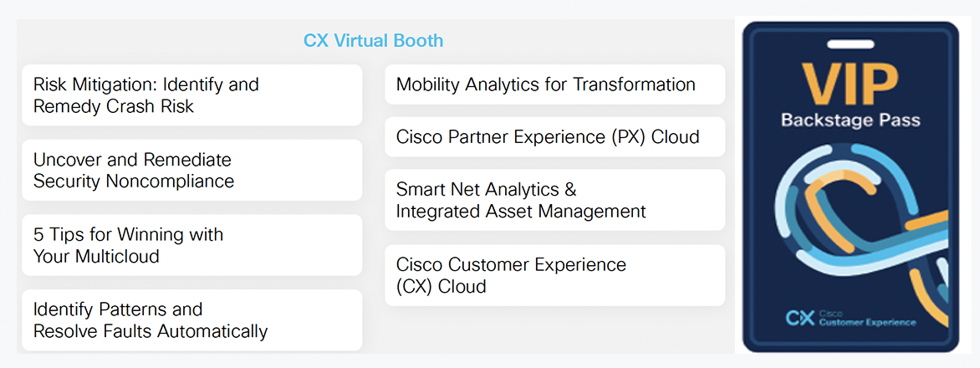980x368 pixels.
Task: Click the large orange VIP text
Action: (x=850, y=81)
